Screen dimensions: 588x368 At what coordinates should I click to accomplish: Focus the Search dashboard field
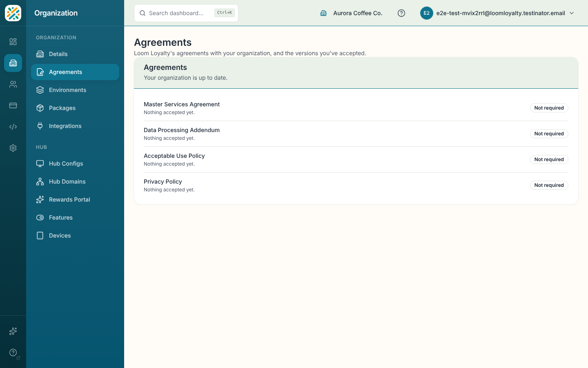pyautogui.click(x=186, y=13)
